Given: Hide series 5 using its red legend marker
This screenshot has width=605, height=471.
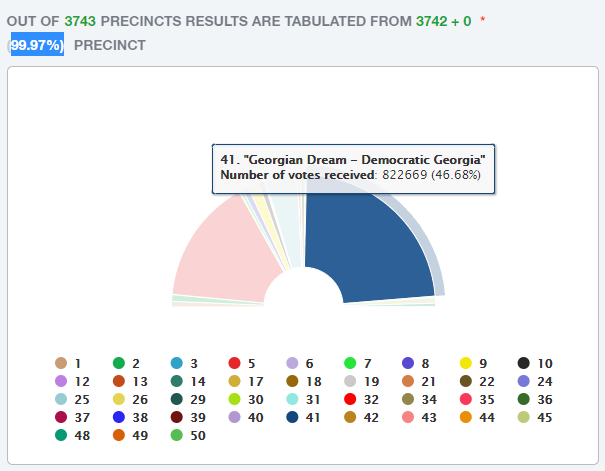Looking at the screenshot, I should point(235,363).
